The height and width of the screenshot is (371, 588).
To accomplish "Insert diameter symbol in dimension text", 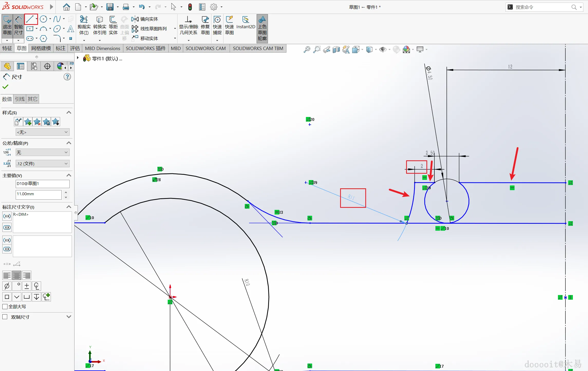I will click(7, 286).
